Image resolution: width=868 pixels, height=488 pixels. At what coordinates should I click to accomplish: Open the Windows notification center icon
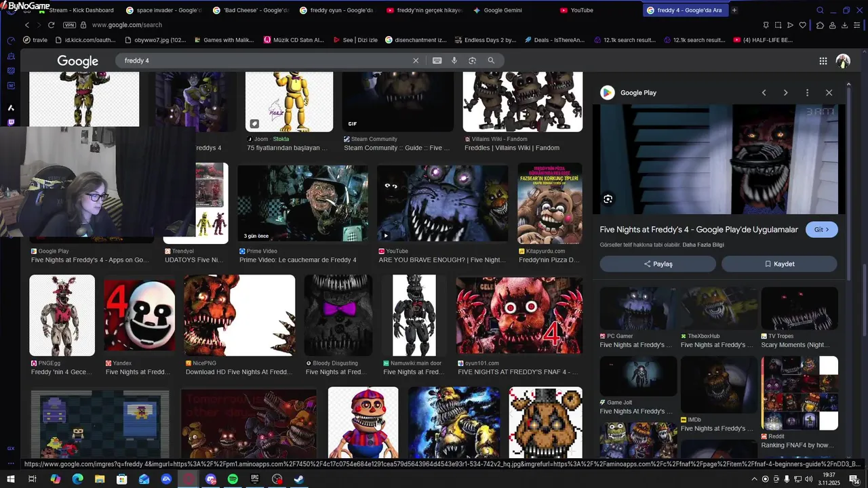854,479
